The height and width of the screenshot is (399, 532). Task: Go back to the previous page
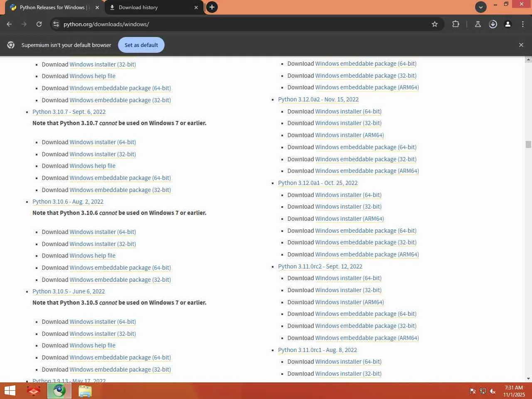[x=9, y=24]
